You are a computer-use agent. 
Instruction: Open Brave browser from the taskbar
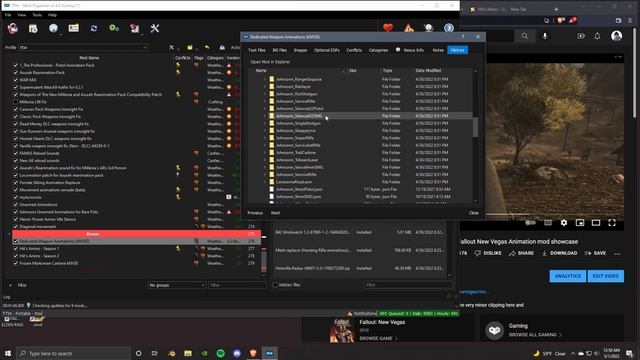coord(253,353)
